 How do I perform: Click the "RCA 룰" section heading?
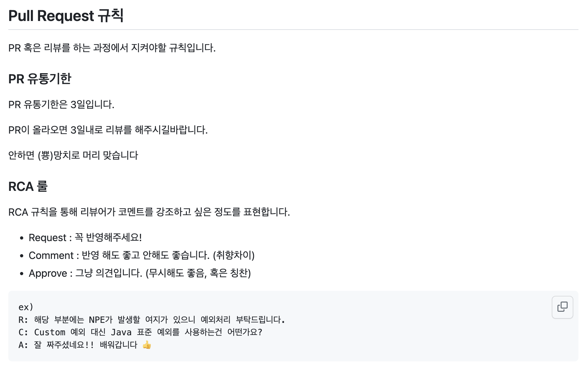[28, 186]
